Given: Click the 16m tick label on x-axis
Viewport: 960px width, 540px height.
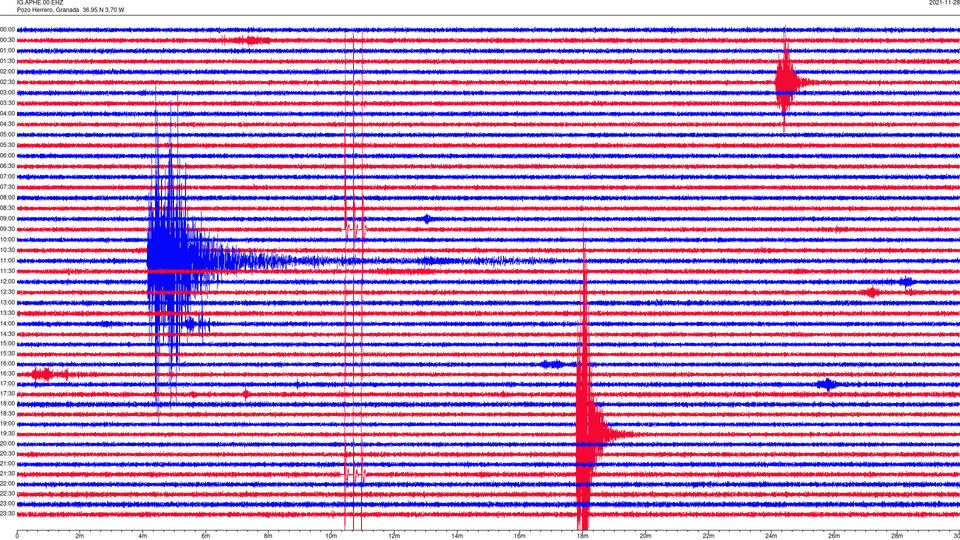Looking at the screenshot, I should (x=520, y=536).
